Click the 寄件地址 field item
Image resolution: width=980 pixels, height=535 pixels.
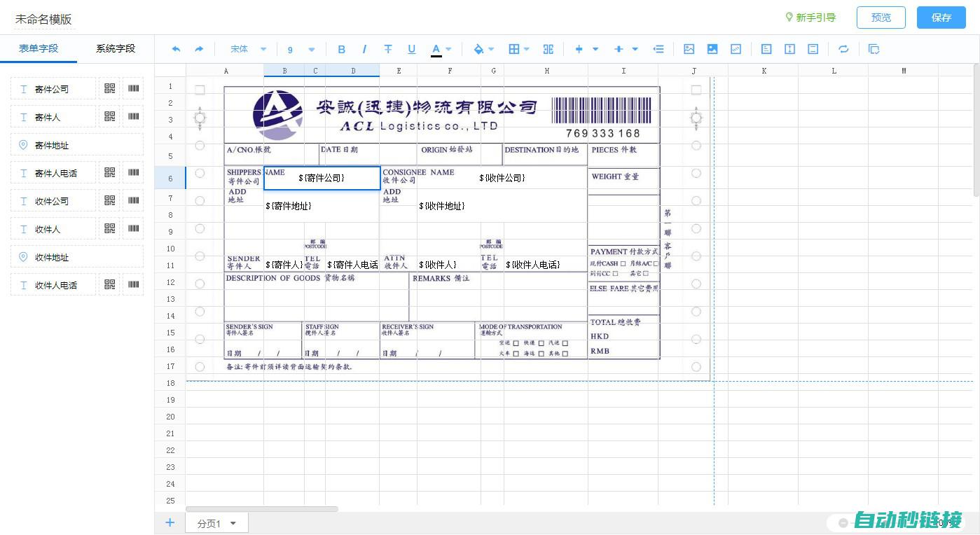[x=77, y=144]
